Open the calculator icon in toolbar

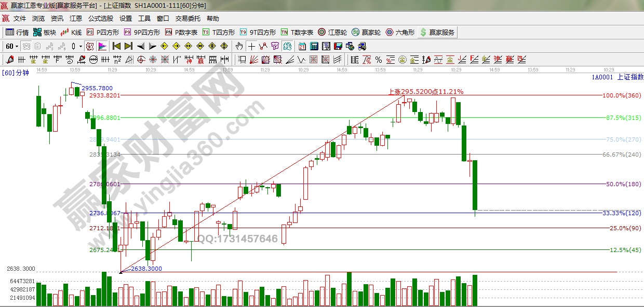tap(314, 46)
